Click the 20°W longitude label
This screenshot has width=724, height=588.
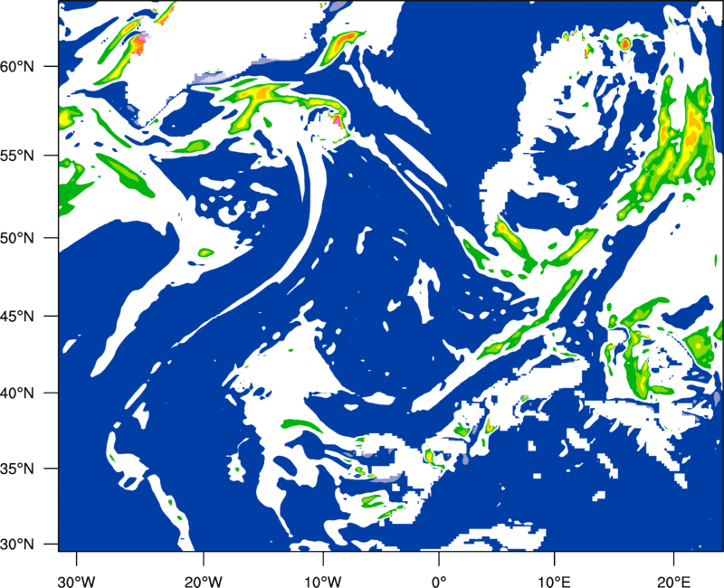click(203, 581)
